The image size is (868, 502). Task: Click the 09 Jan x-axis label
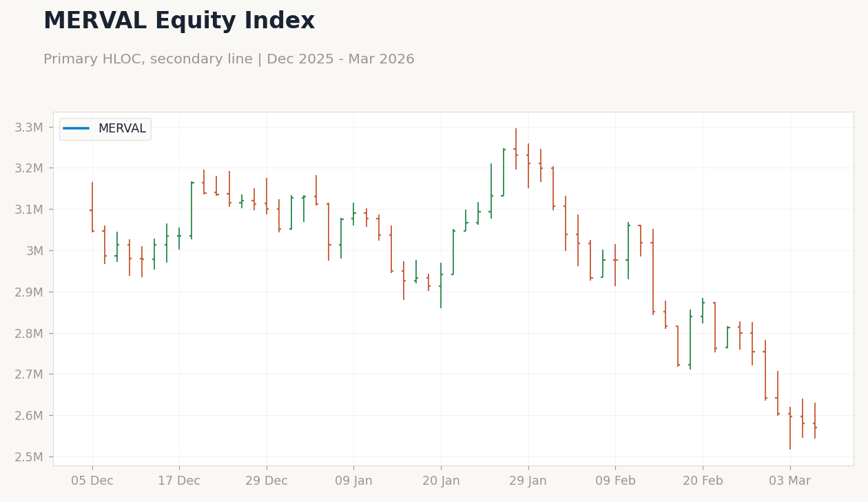pos(353,481)
